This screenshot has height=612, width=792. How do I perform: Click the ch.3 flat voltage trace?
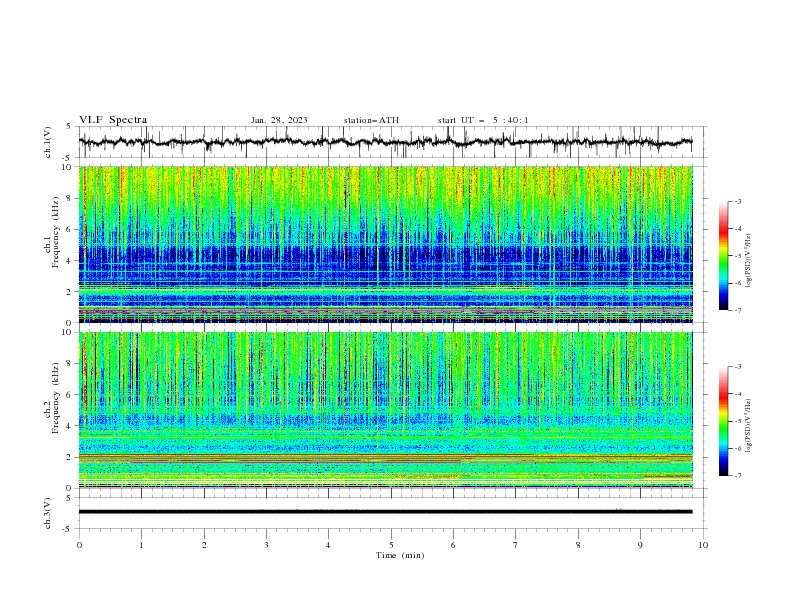[x=385, y=512]
